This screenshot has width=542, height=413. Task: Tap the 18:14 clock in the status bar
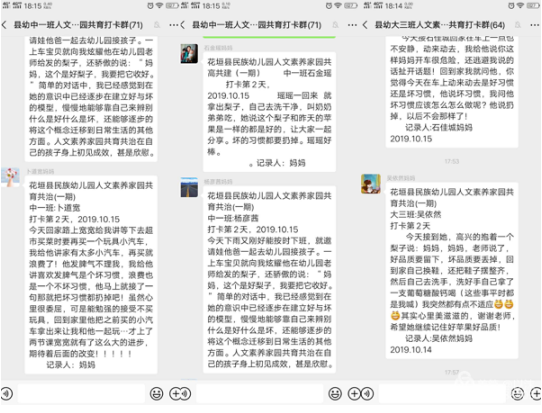(393, 6)
